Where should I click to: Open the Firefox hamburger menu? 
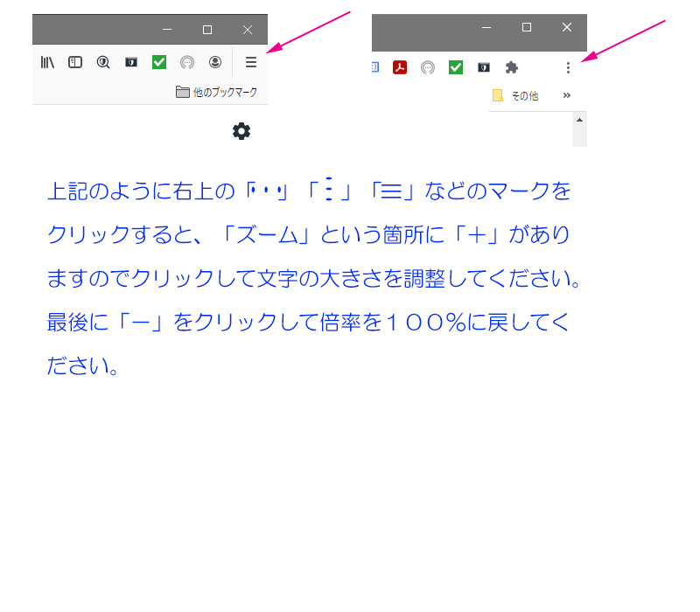[251, 62]
